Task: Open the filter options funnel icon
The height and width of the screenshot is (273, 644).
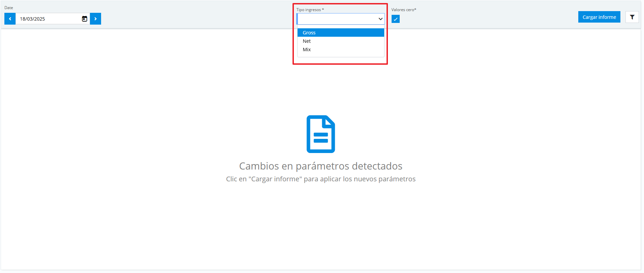Action: coord(632,17)
